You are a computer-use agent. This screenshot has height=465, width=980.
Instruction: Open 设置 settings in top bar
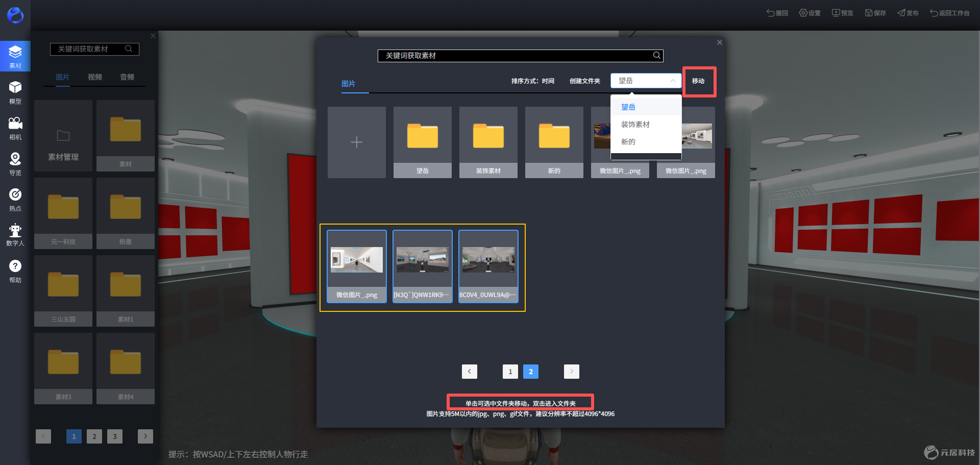point(810,13)
